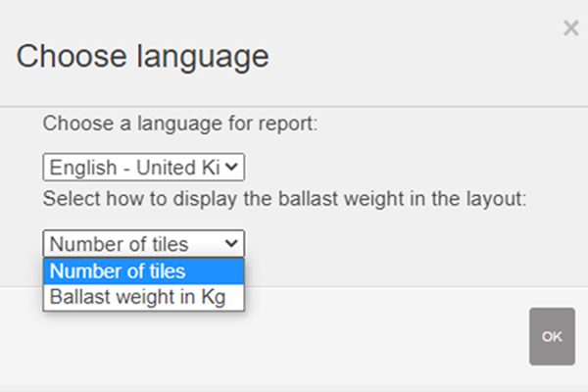588x392 pixels.
Task: Click the 'Choose a language for report' label
Action: (181, 124)
